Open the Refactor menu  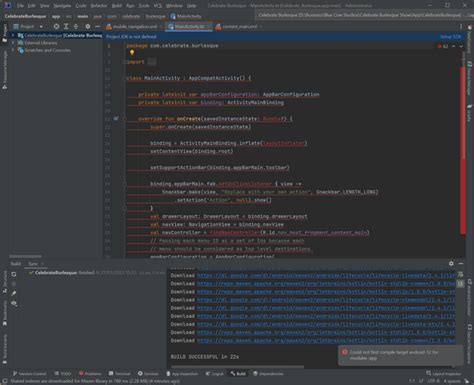point(99,6)
